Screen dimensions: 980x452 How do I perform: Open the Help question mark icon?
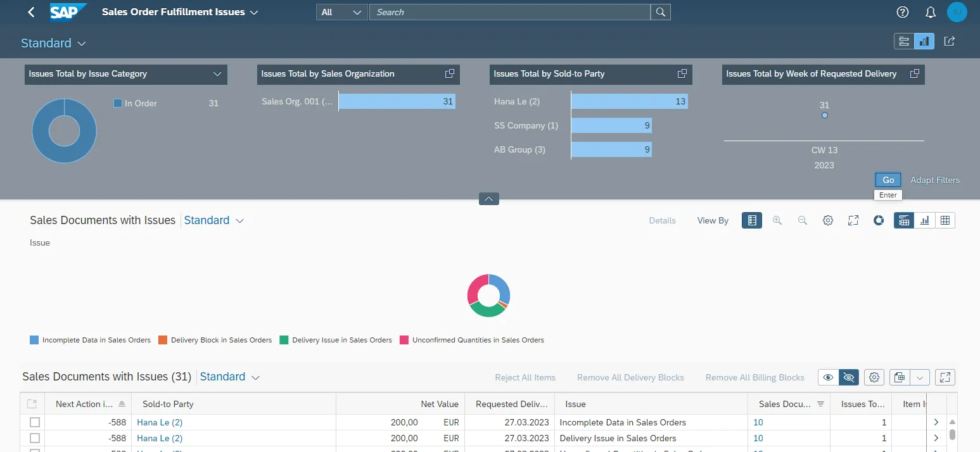click(903, 12)
